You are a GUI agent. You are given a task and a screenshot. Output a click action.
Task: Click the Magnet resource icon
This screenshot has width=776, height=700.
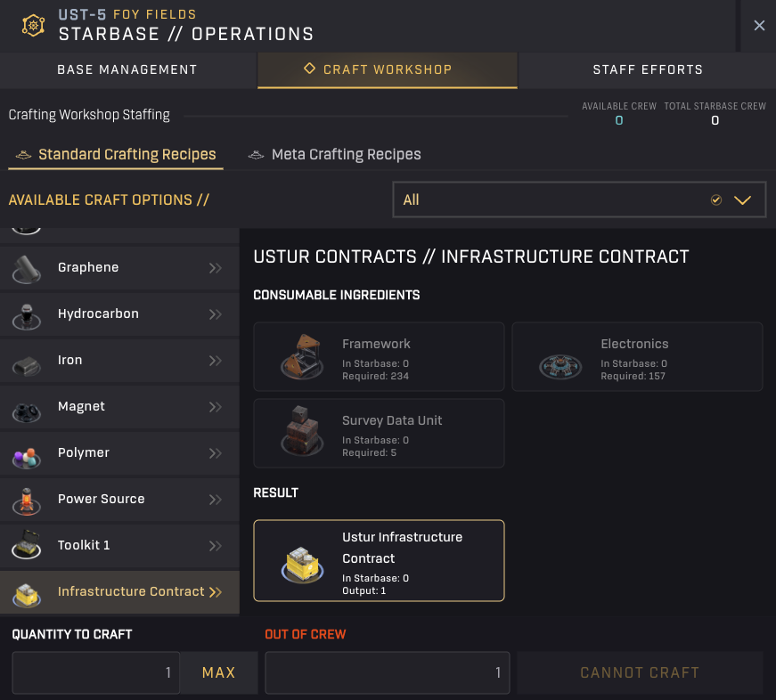[x=27, y=408]
